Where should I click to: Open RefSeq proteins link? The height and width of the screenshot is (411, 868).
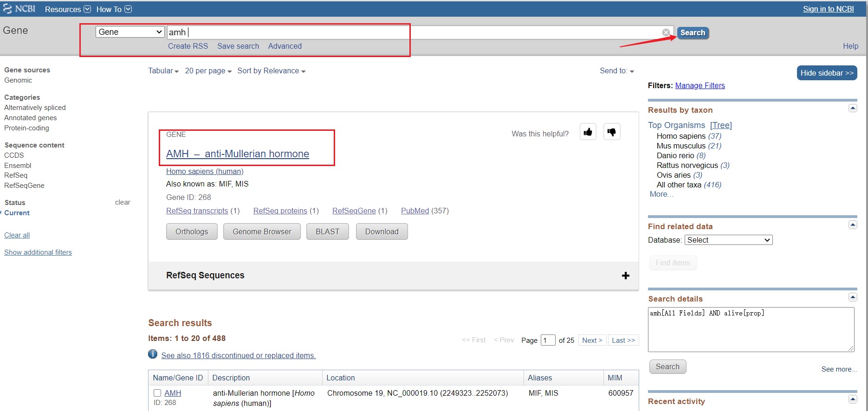[x=280, y=211]
